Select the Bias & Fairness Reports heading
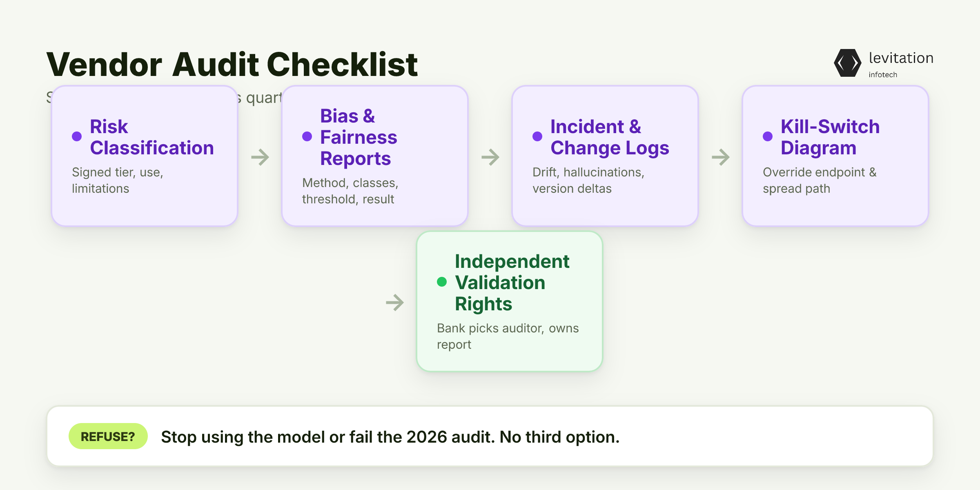The height and width of the screenshot is (490, 980). coord(359,137)
